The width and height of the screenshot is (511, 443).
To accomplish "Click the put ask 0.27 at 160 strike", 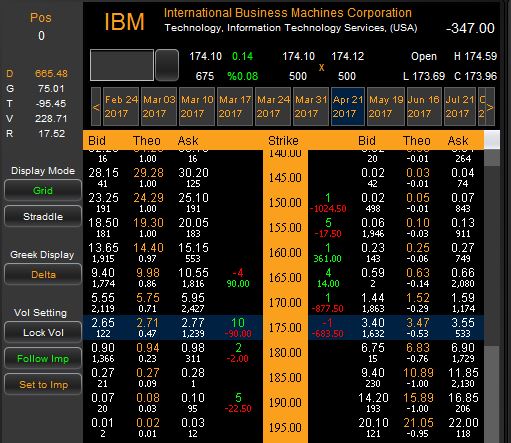I will click(x=463, y=248).
